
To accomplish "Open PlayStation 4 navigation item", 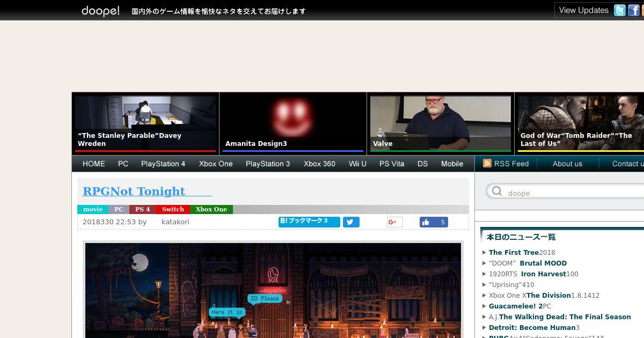I will [163, 164].
